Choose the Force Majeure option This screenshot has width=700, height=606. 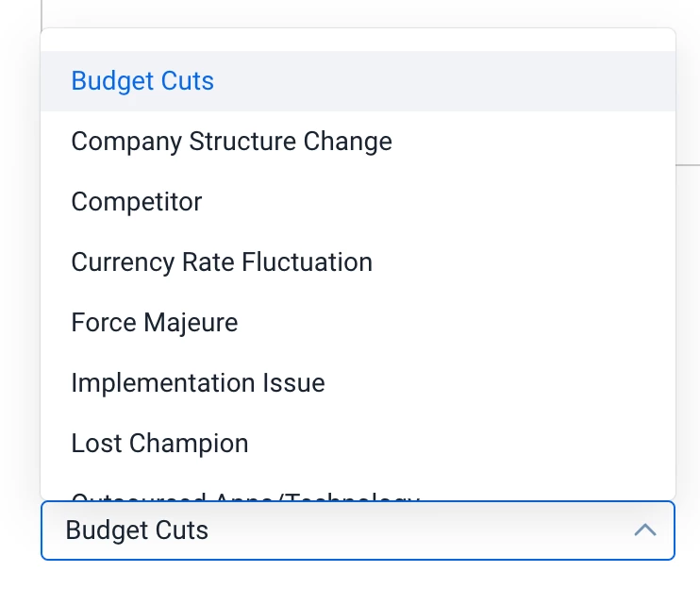click(x=155, y=323)
